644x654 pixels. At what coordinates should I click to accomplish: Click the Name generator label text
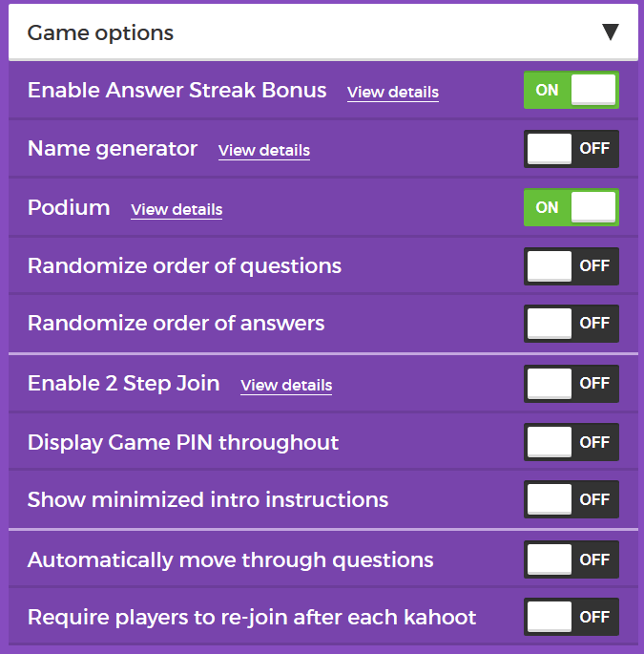[113, 149]
